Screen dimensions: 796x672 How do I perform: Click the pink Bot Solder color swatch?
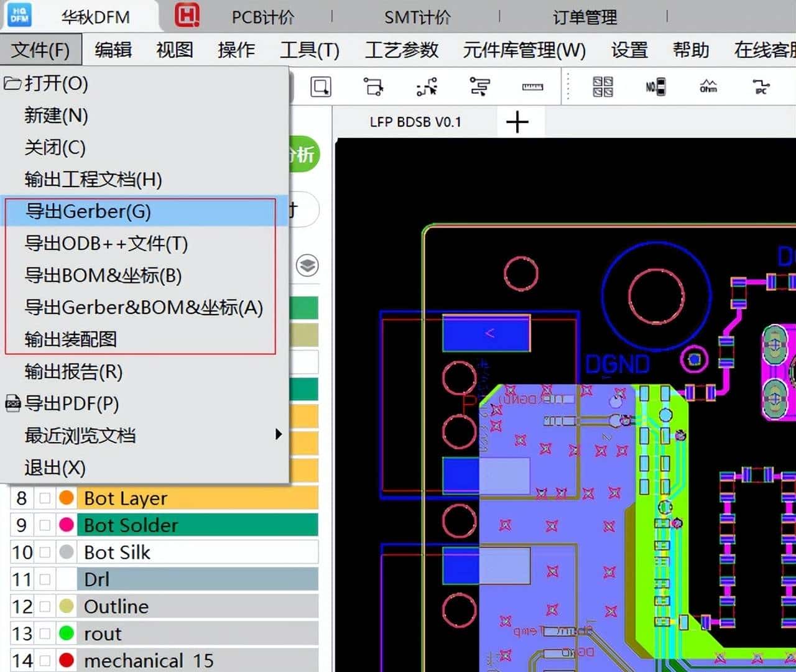click(x=66, y=525)
